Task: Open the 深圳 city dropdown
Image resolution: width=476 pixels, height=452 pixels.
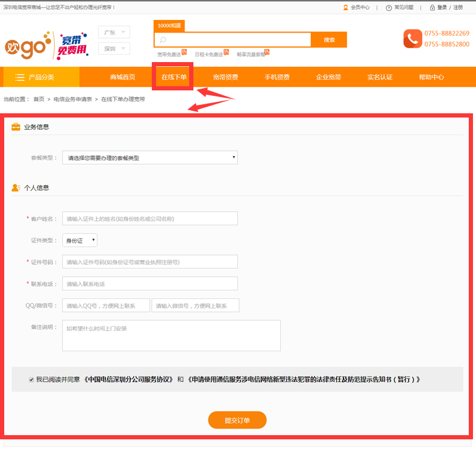Action: pos(114,49)
